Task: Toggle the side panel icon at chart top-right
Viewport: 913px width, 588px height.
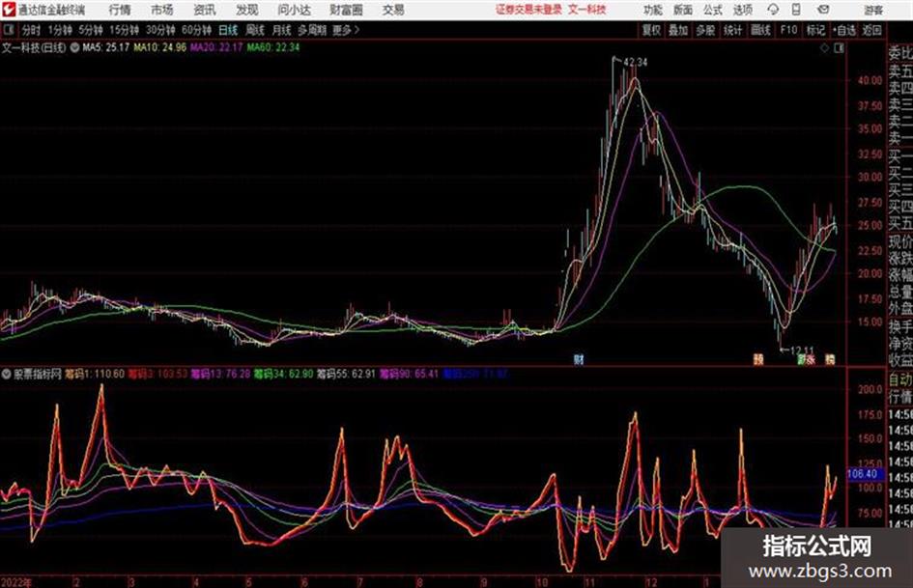Action: pos(839,48)
